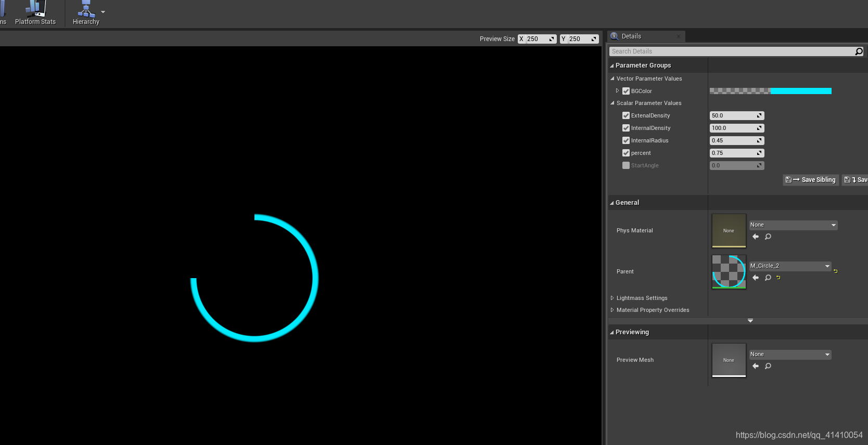
Task: Show advanced General properties arrow
Action: [x=750, y=321]
